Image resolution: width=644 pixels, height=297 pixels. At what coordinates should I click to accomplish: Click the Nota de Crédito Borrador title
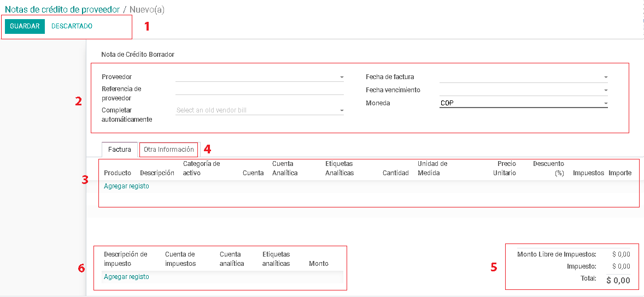[138, 54]
